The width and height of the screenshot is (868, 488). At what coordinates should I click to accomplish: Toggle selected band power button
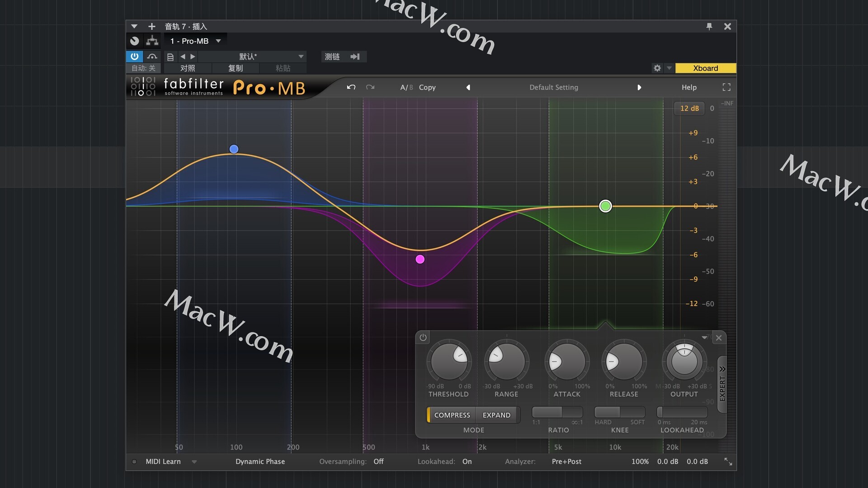(423, 338)
